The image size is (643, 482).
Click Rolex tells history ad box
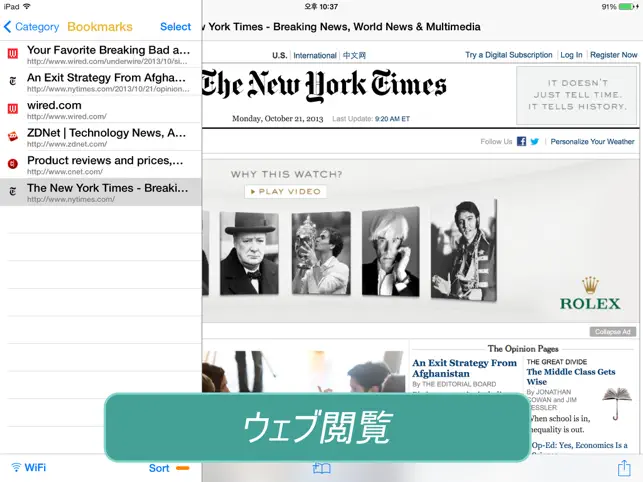(576, 95)
